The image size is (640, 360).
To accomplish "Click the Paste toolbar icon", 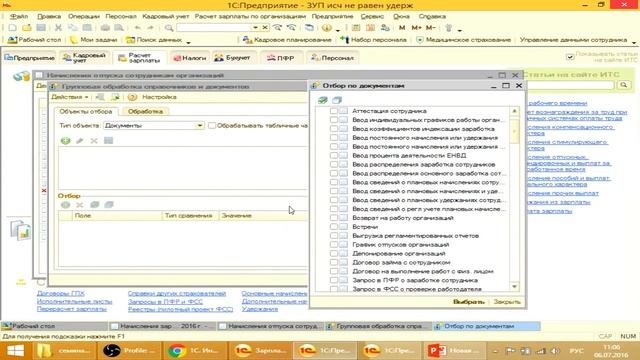I will pyautogui.click(x=87, y=28).
